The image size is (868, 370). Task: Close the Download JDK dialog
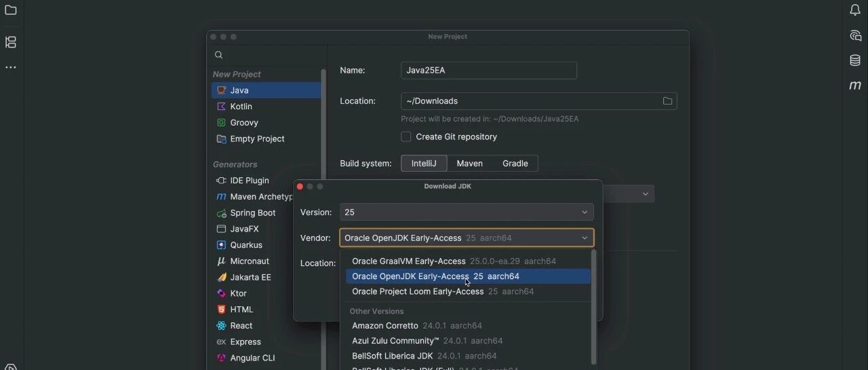coord(300,187)
